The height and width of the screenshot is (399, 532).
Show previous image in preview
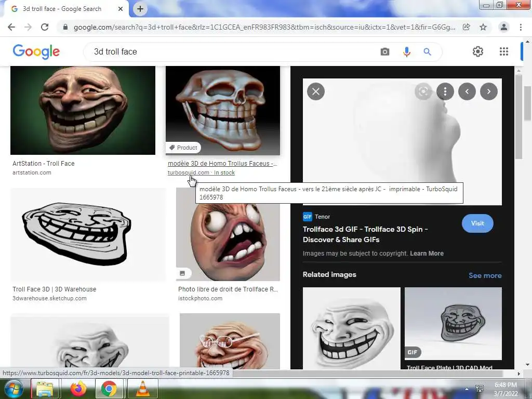467,91
